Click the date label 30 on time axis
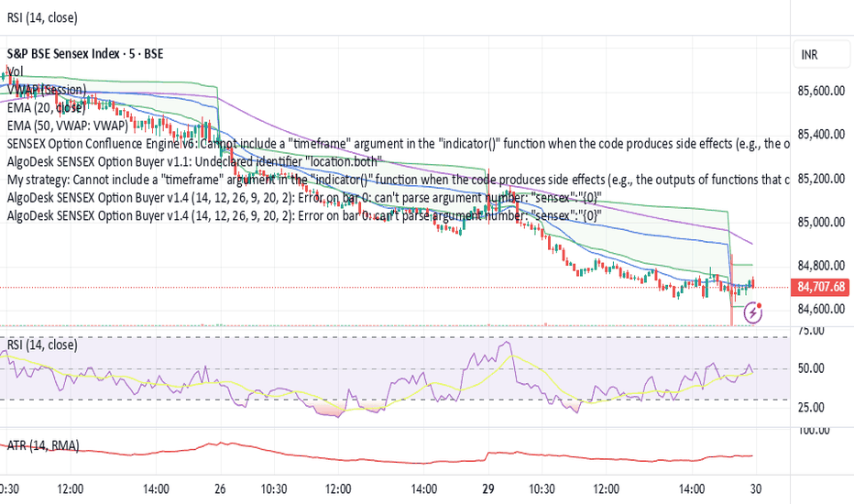The width and height of the screenshot is (854, 504). pyautogui.click(x=755, y=488)
